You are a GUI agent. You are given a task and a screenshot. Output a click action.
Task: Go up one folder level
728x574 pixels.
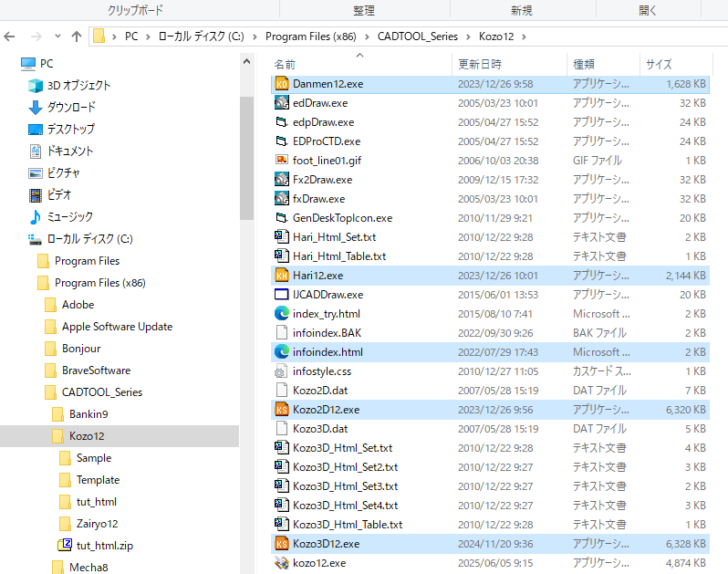point(77,37)
